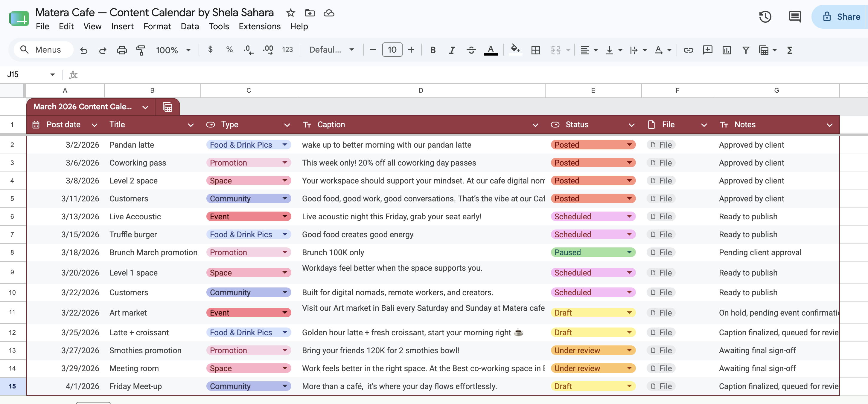The width and height of the screenshot is (868, 404).
Task: Create a filter with funnel icon
Action: point(746,50)
